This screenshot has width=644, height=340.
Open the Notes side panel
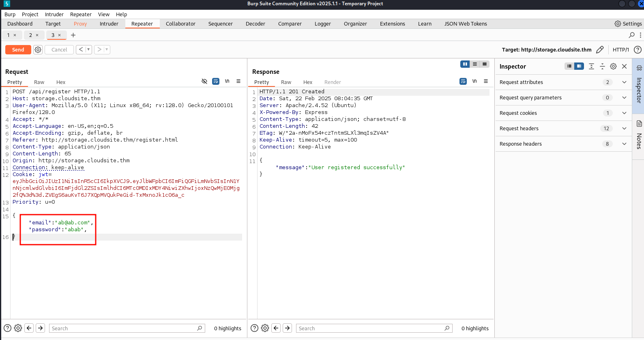pyautogui.click(x=639, y=136)
